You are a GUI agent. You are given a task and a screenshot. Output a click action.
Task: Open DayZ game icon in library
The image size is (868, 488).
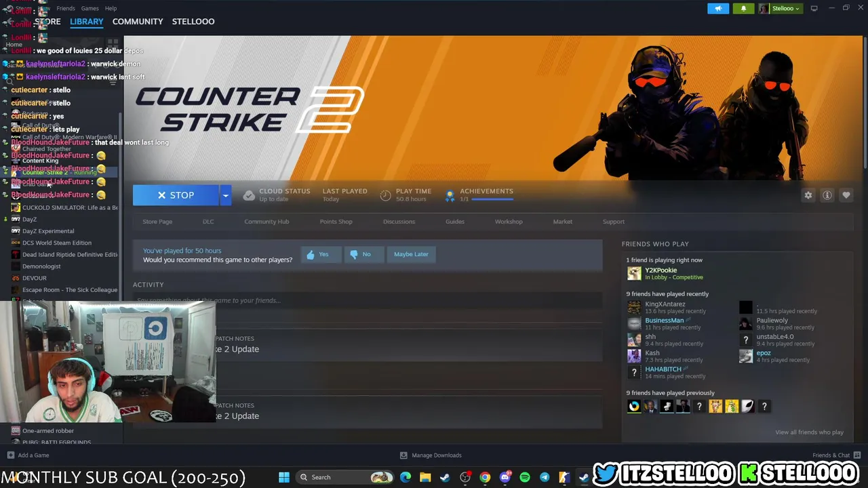coord(16,220)
